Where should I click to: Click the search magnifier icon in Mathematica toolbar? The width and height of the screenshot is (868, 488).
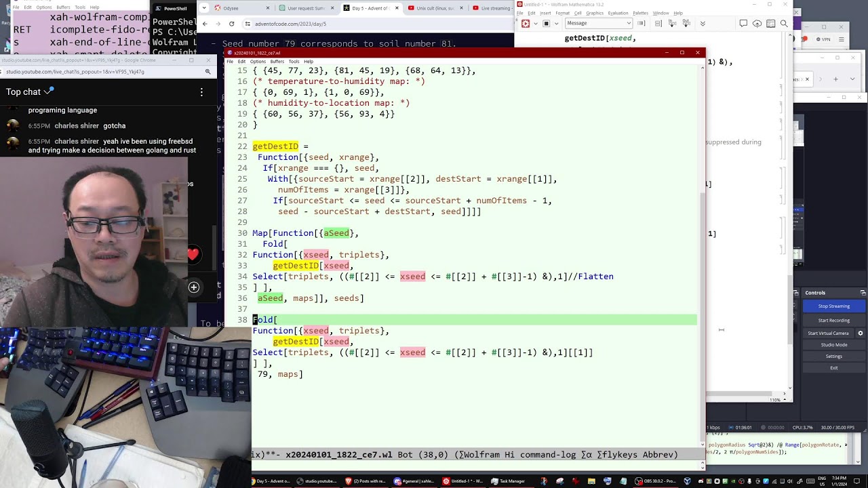point(784,23)
